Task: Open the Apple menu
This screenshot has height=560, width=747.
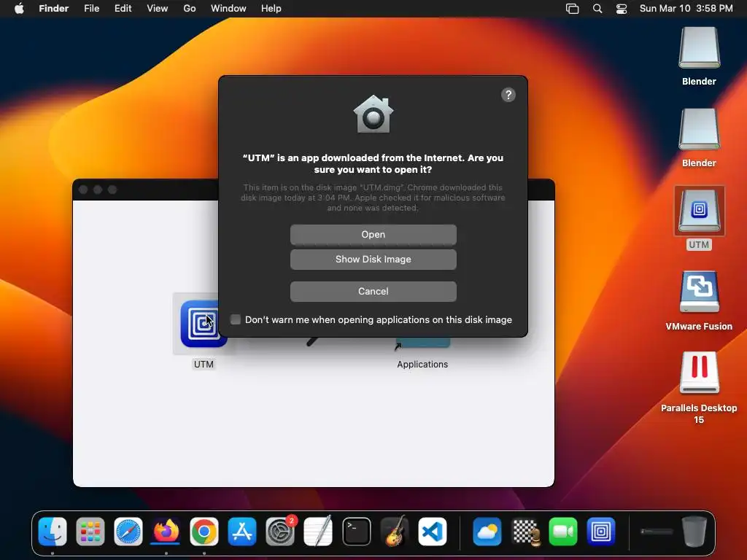Action: tap(19, 9)
